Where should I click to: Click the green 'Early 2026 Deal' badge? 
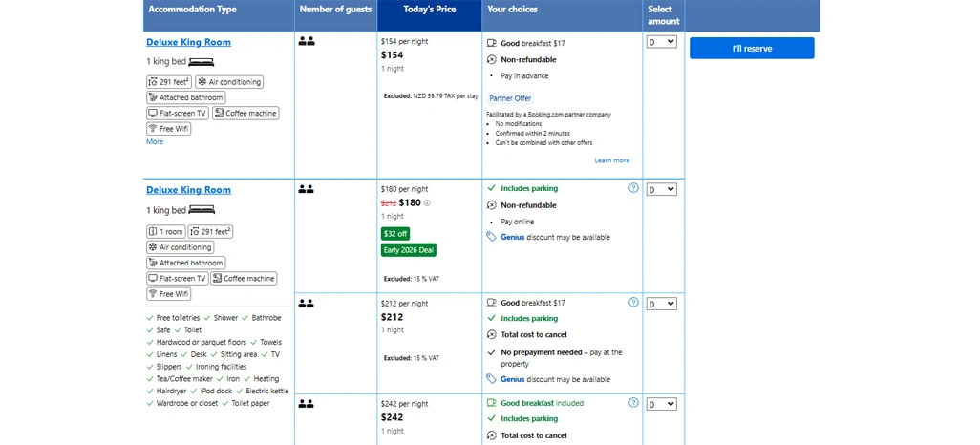tap(409, 250)
